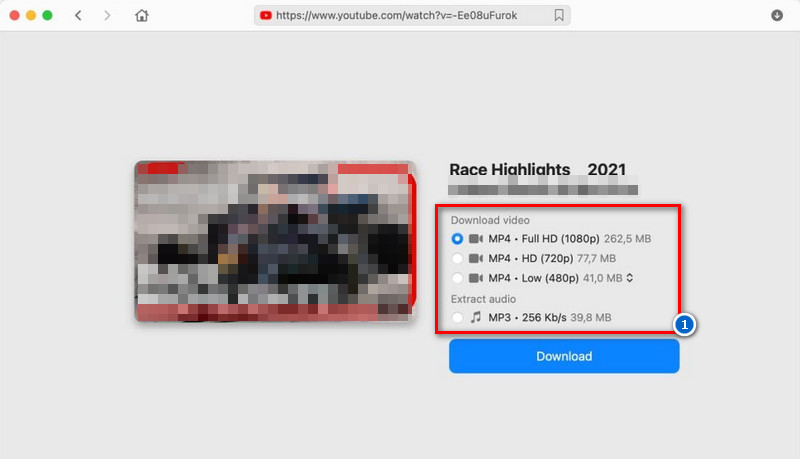
Task: Click the Race Highlights 2021 title
Action: [x=537, y=170]
